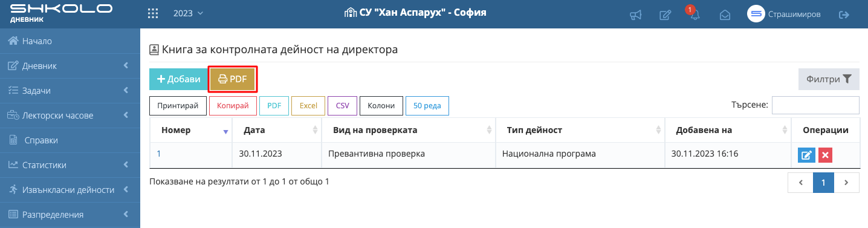Go to Начало in the sidebar
Image resolution: width=868 pixels, height=228 pixels.
(70, 41)
